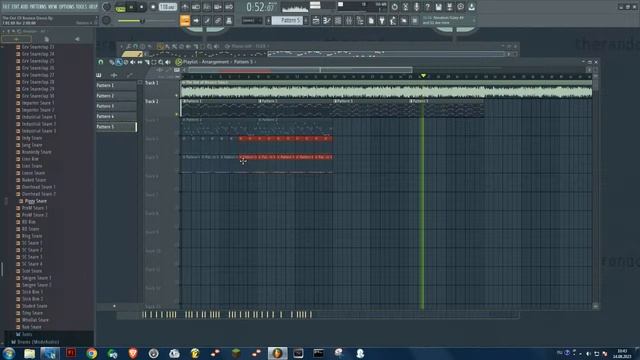Click the download arrow icon in top toolbar
Image resolution: width=640 pixels, height=360 pixels.
tap(471, 7)
